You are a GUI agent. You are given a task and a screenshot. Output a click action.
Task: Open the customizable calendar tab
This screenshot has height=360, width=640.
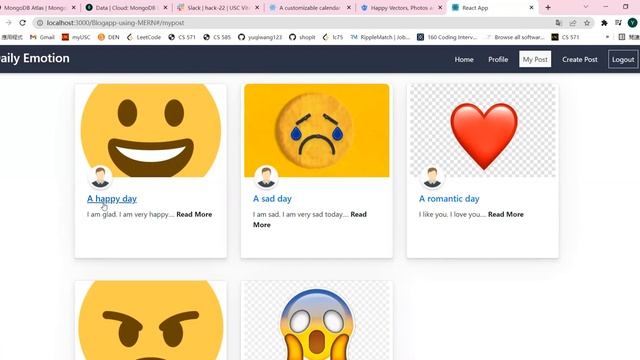click(x=310, y=7)
